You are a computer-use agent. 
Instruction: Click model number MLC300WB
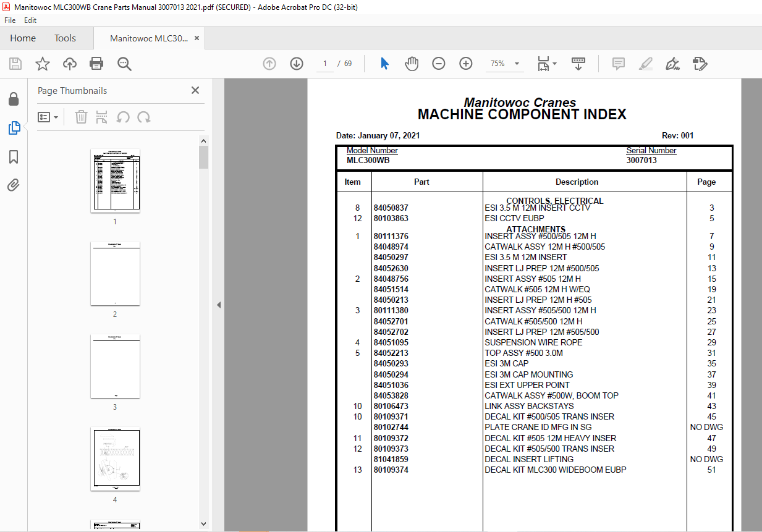(368, 160)
